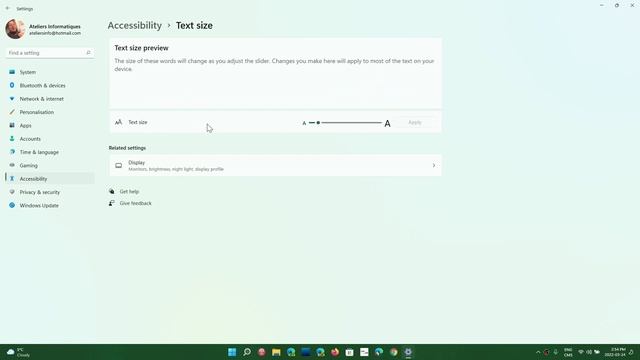The image size is (640, 360).
Task: Click the microphone tray icon
Action: coord(556,352)
